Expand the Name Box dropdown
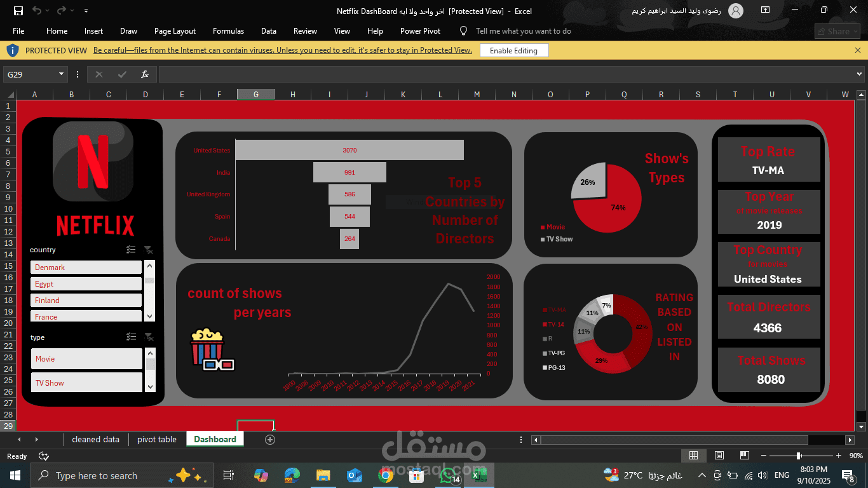868x488 pixels. [x=61, y=74]
